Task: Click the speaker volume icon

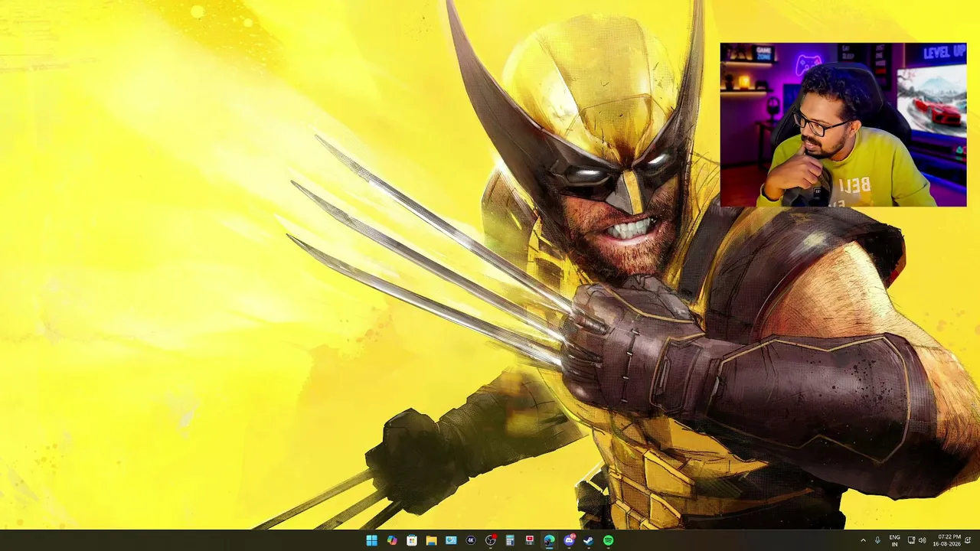Action: tap(922, 540)
